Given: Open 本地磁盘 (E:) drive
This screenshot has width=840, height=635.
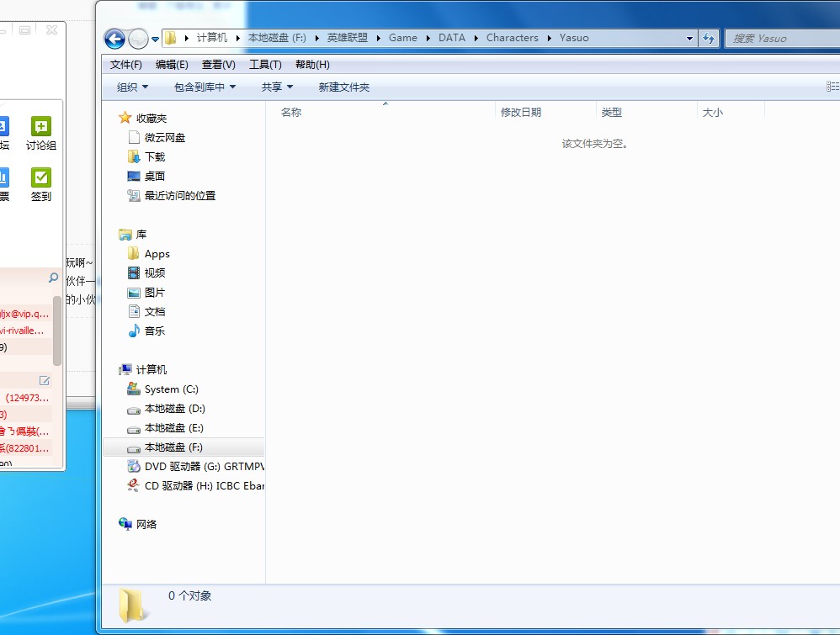Looking at the screenshot, I should (174, 428).
